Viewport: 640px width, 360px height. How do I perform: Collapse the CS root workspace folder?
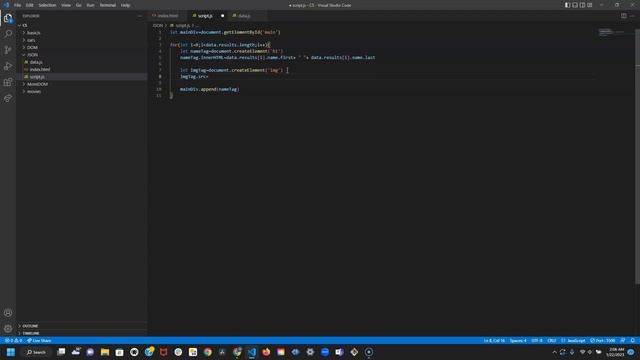point(82,25)
